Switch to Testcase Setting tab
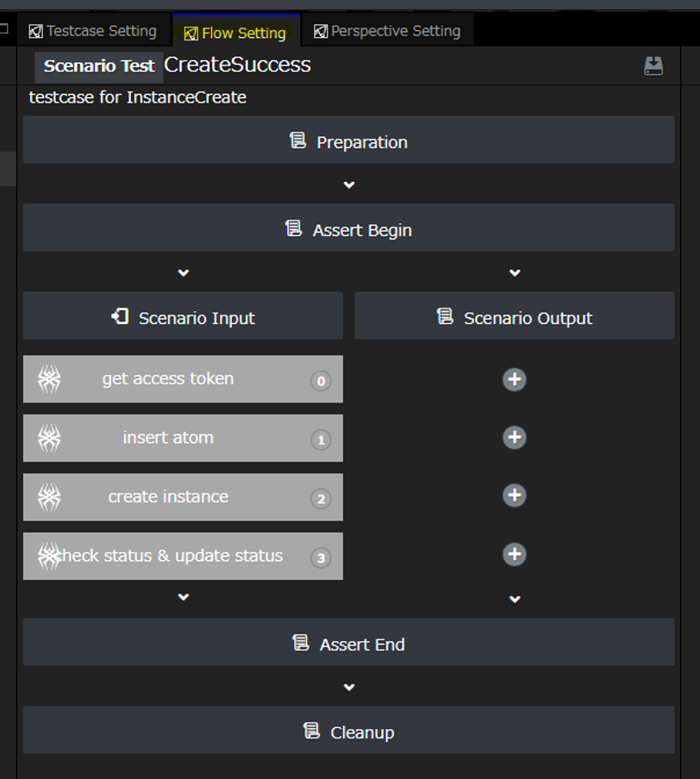 [93, 31]
